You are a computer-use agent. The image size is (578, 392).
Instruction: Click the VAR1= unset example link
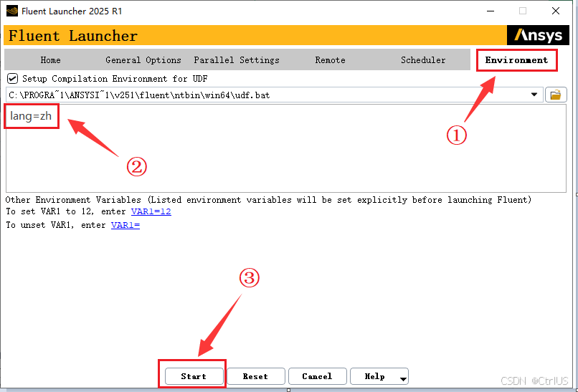coord(125,225)
